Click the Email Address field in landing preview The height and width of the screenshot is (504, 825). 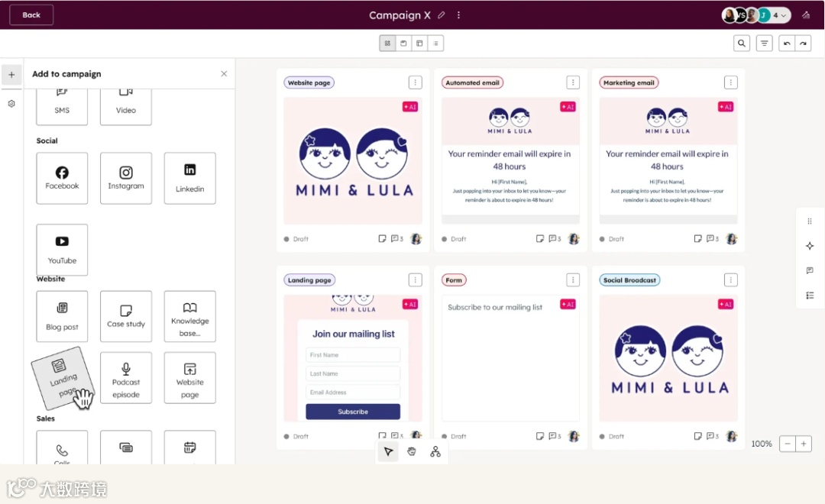(x=352, y=392)
